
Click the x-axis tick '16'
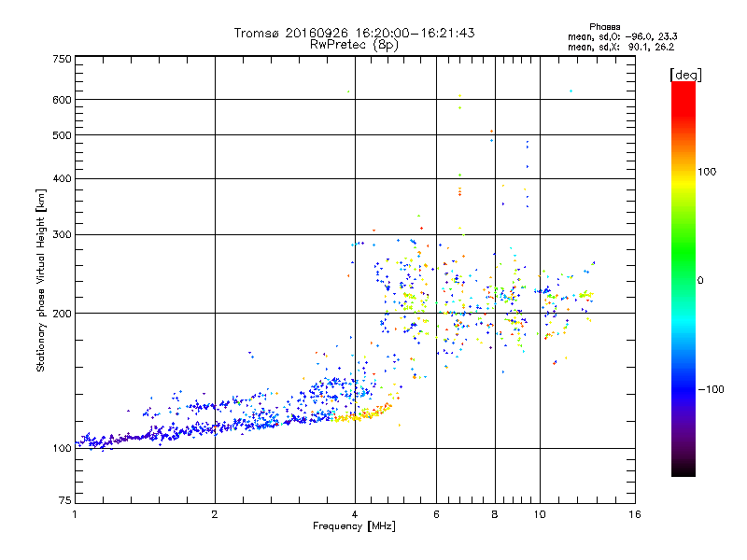pos(635,514)
